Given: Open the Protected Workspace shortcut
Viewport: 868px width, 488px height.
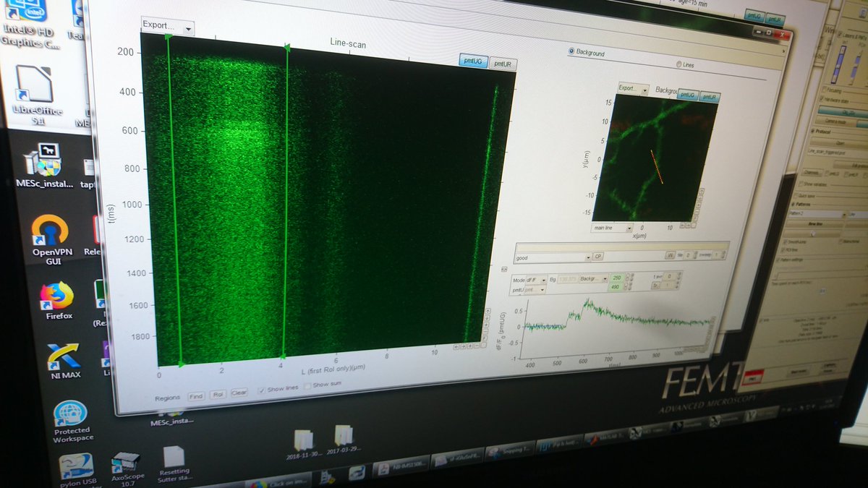Looking at the screenshot, I should [x=73, y=421].
